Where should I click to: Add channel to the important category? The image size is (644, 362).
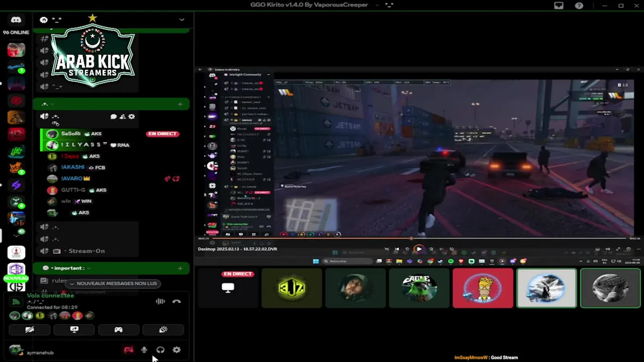point(180,268)
